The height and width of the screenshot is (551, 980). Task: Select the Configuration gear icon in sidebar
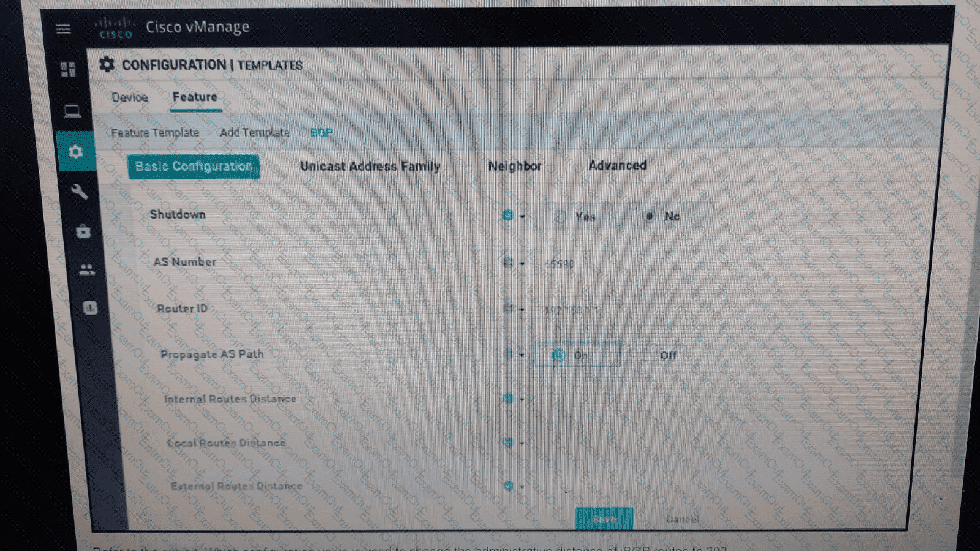[75, 151]
